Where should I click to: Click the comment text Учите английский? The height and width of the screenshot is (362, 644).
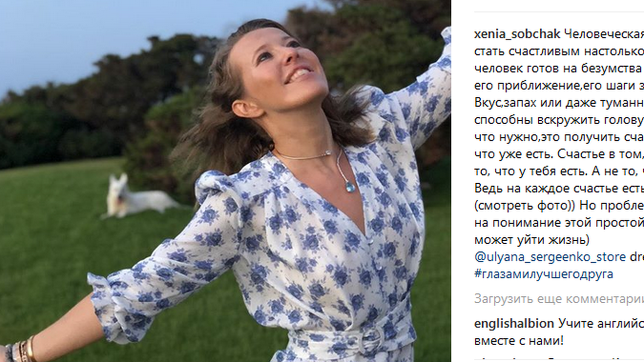(x=601, y=323)
